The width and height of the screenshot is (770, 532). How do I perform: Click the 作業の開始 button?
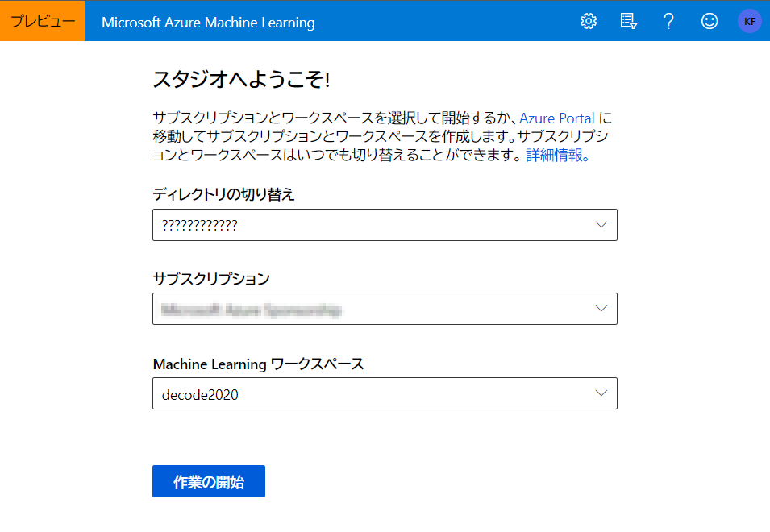[x=209, y=481]
